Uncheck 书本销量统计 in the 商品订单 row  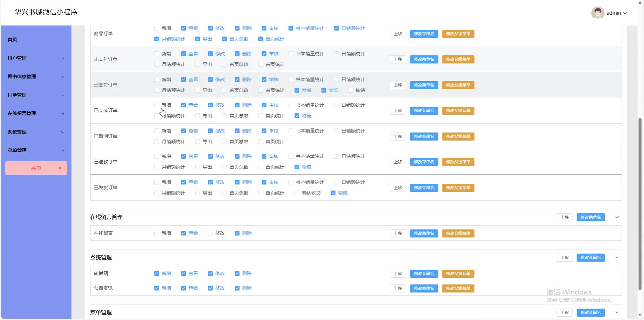click(291, 28)
